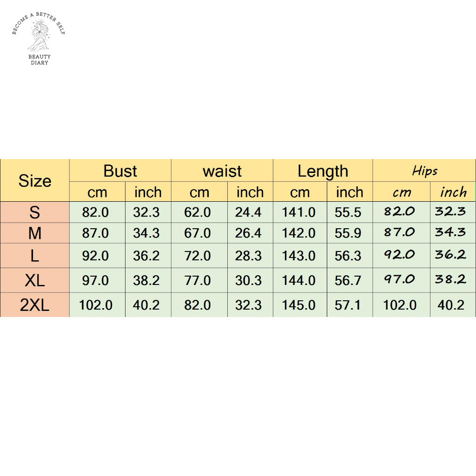Select the S size row label
476x476 pixels.
click(35, 212)
